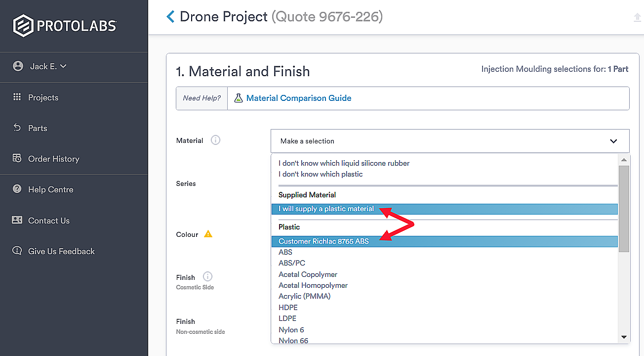
Task: Click the dropdown list scrollbar thumb
Action: pos(624,209)
